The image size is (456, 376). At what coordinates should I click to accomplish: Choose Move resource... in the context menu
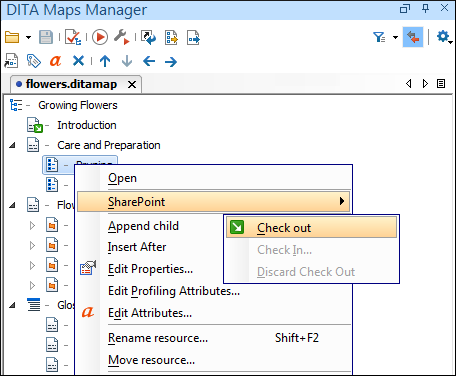tap(214, 360)
